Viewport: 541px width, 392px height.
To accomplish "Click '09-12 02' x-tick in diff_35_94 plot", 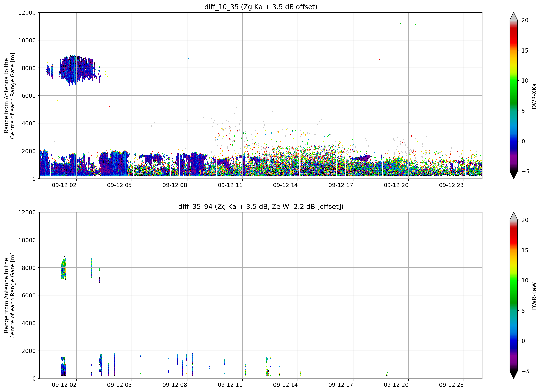I will pos(64,385).
